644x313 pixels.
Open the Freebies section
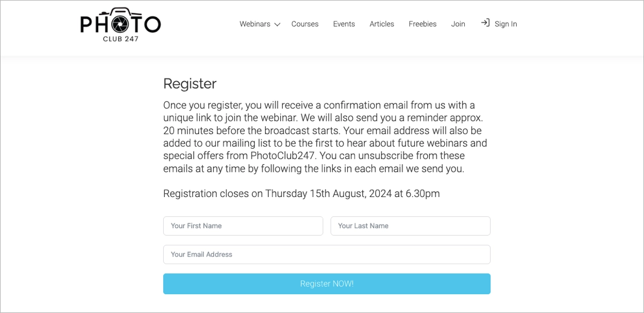pos(422,24)
